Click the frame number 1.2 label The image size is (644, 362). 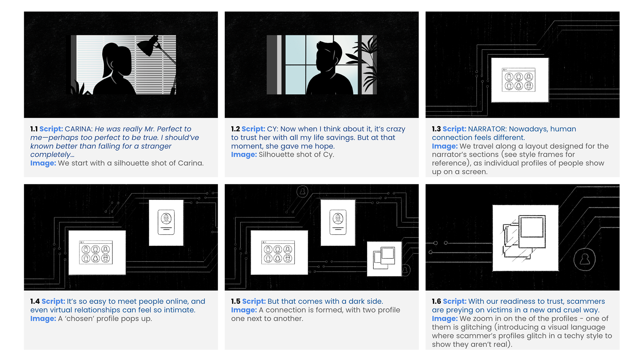tap(235, 129)
